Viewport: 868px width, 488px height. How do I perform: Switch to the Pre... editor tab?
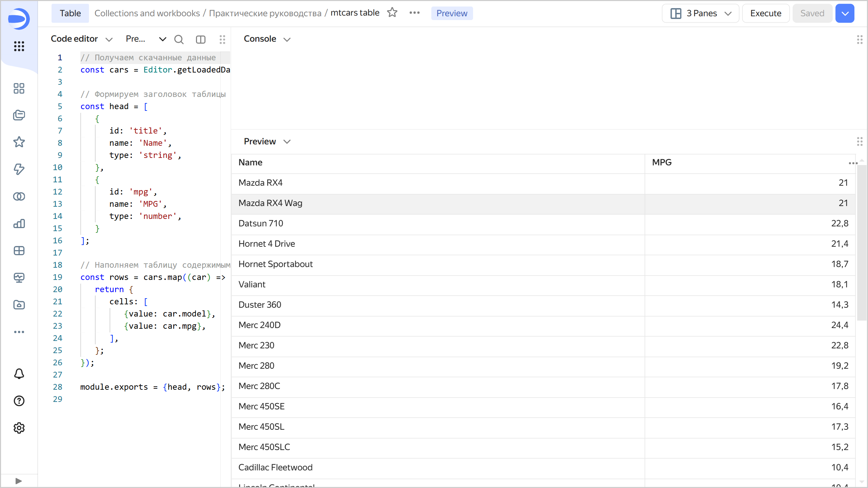pyautogui.click(x=136, y=39)
